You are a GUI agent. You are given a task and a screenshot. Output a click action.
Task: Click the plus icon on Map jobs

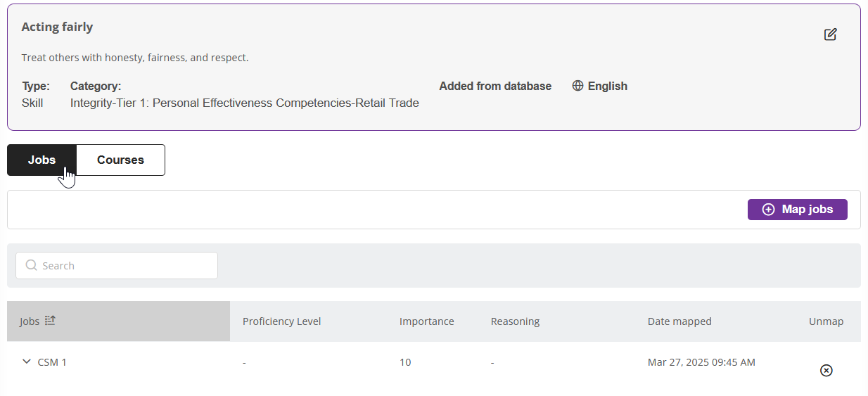(768, 210)
